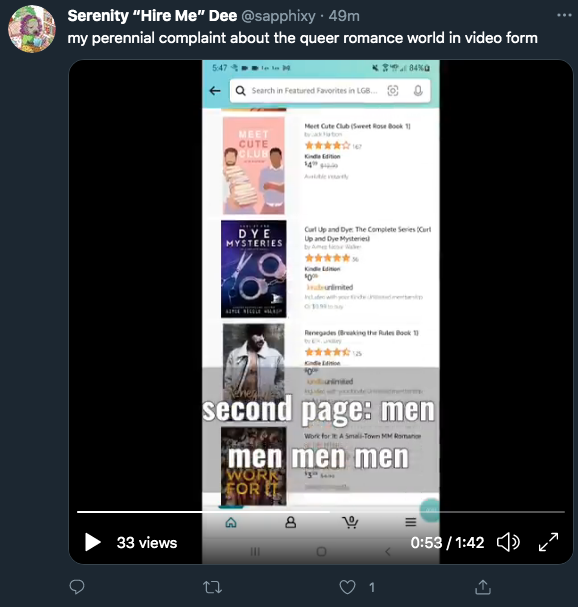Reply to the tweet using the comment icon
Viewport: 578px width, 607px height.
pos(77,587)
